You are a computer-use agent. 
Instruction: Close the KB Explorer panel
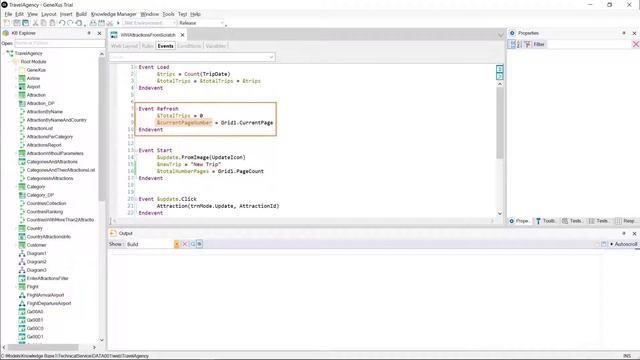coord(99,33)
